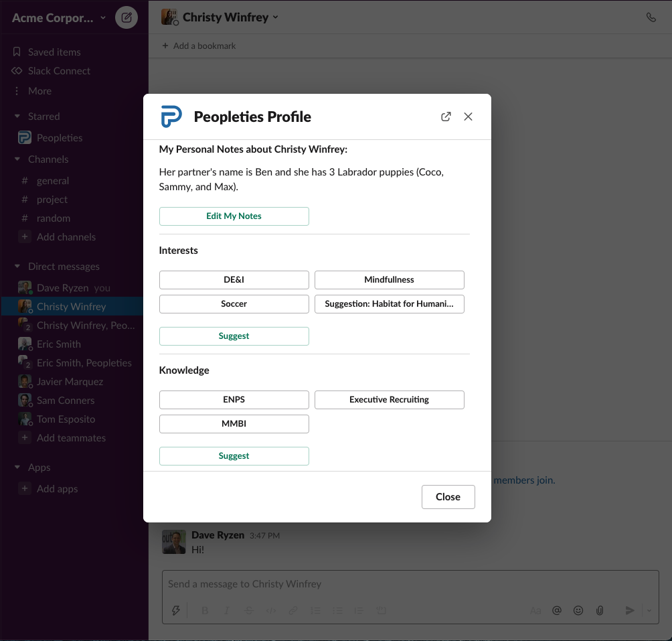Insert bulleted list in composer
The width and height of the screenshot is (672, 641).
click(x=338, y=610)
